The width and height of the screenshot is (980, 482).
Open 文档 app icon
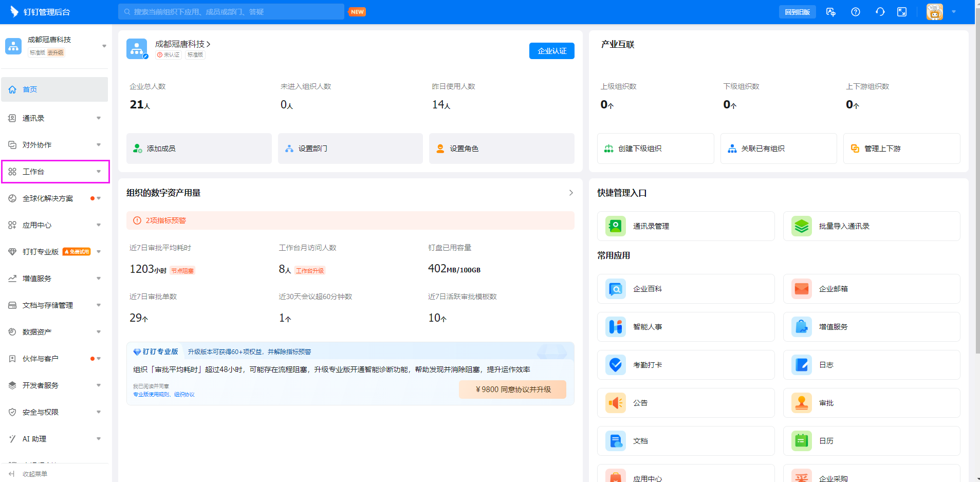(x=616, y=441)
